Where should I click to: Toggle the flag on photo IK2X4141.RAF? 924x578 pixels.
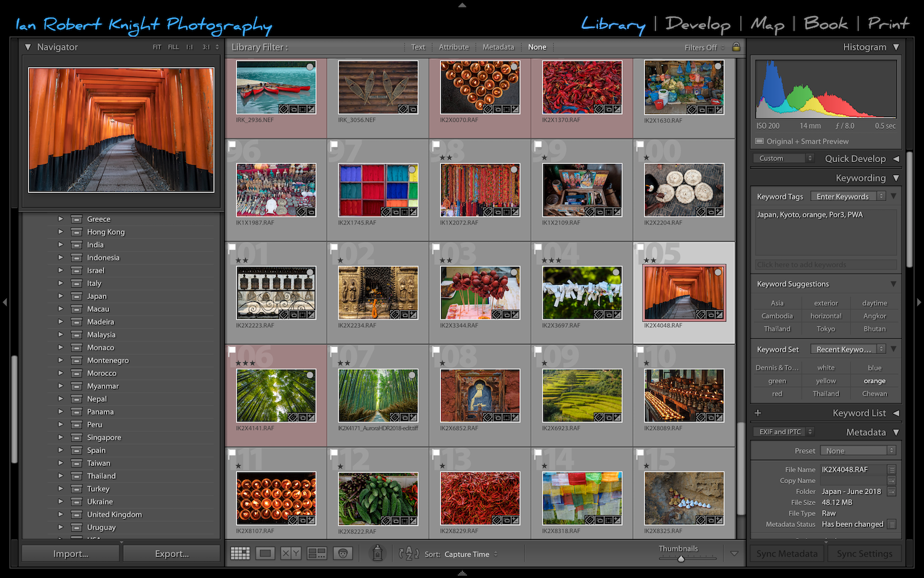[232, 351]
